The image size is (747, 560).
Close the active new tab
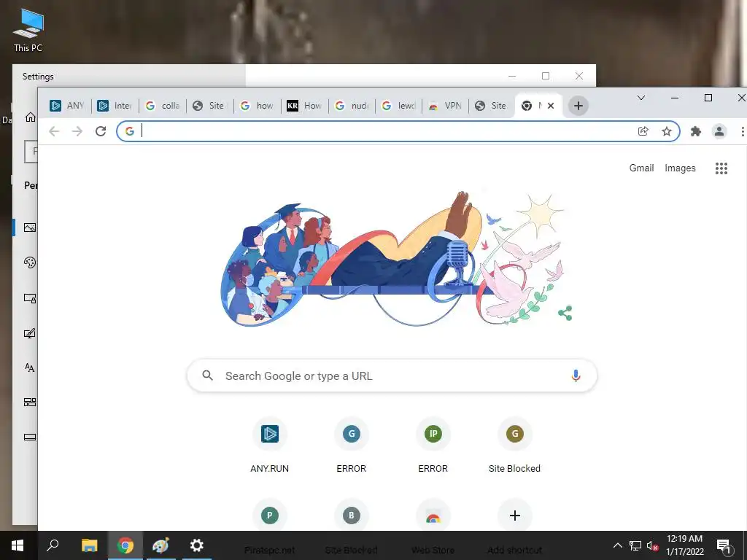click(x=551, y=106)
